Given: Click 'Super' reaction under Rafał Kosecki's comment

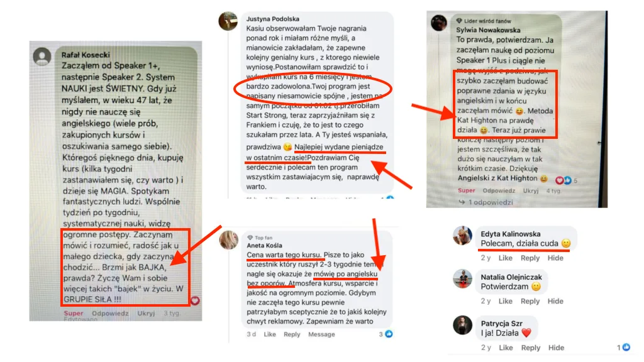Looking at the screenshot, I should pos(73,313).
